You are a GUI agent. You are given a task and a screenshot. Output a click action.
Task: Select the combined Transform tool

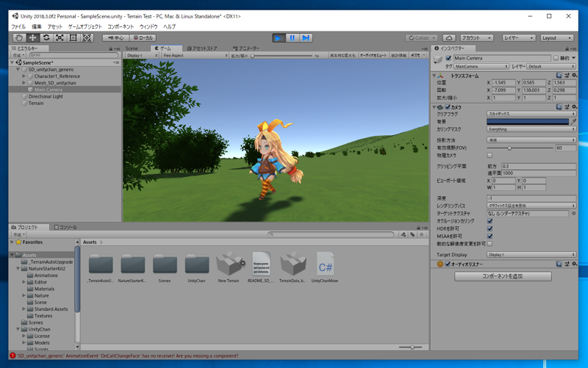coord(87,38)
